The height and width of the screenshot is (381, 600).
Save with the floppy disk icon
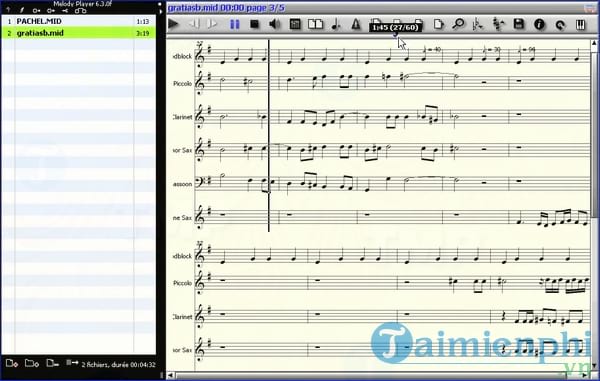pyautogui.click(x=519, y=24)
